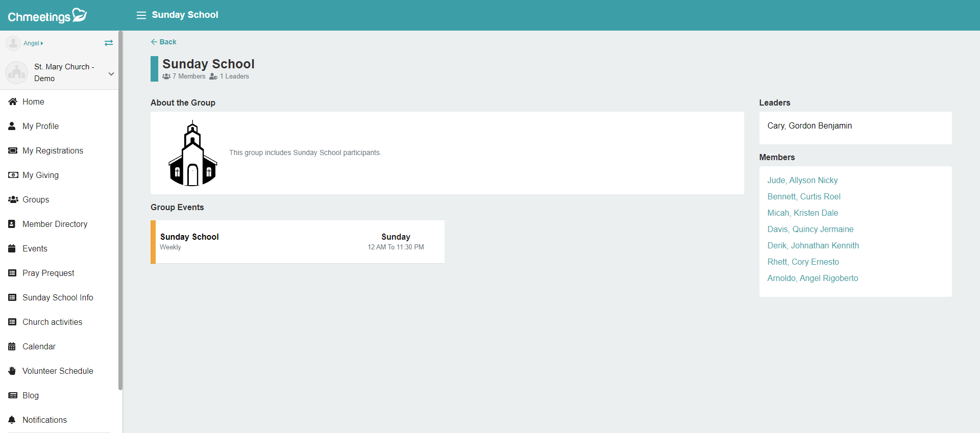
Task: Click the Volunteer Schedule hand icon
Action: (x=12, y=371)
